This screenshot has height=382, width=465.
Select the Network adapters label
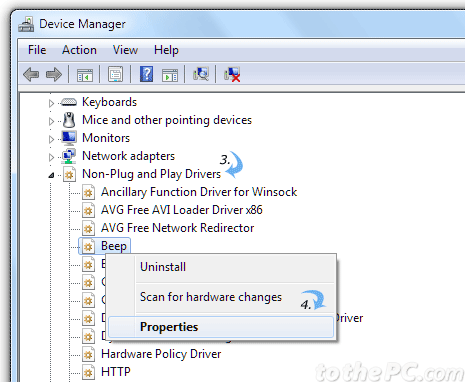(x=128, y=156)
